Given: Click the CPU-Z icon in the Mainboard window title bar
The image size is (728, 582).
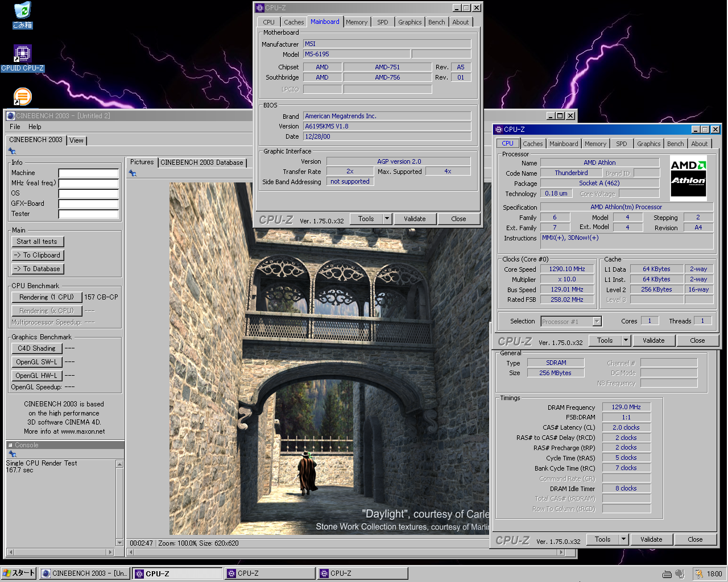Looking at the screenshot, I should [x=259, y=8].
